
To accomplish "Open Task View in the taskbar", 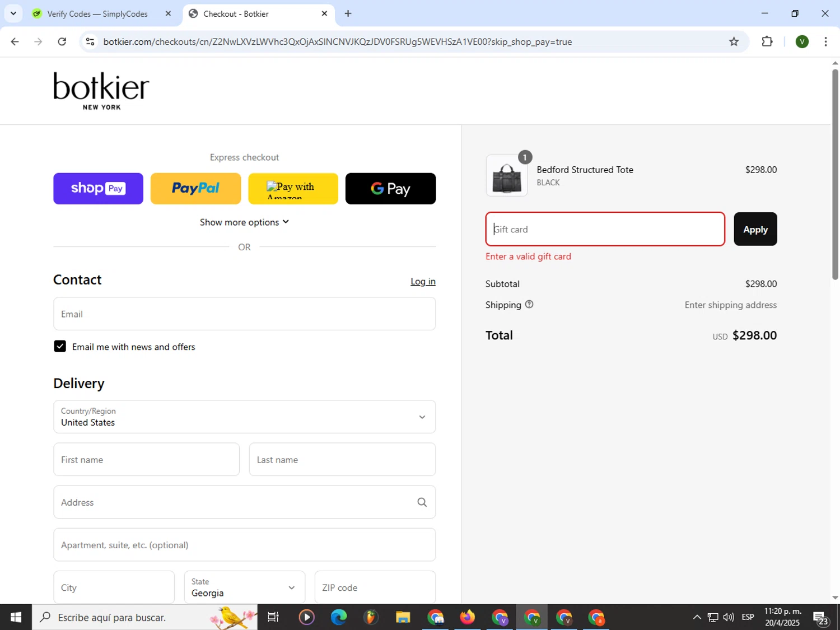I will pos(273,617).
